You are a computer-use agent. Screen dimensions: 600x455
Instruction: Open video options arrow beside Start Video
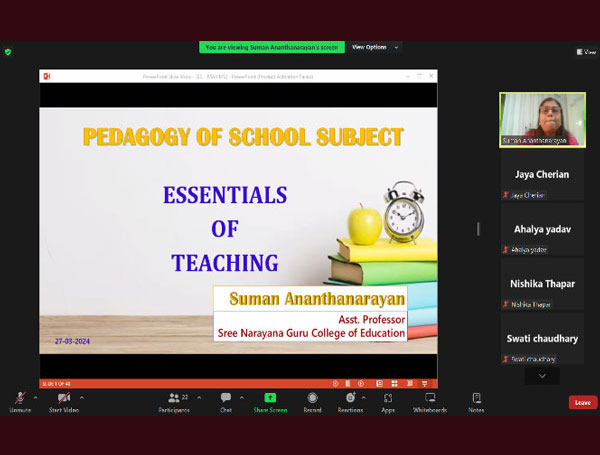point(82,398)
